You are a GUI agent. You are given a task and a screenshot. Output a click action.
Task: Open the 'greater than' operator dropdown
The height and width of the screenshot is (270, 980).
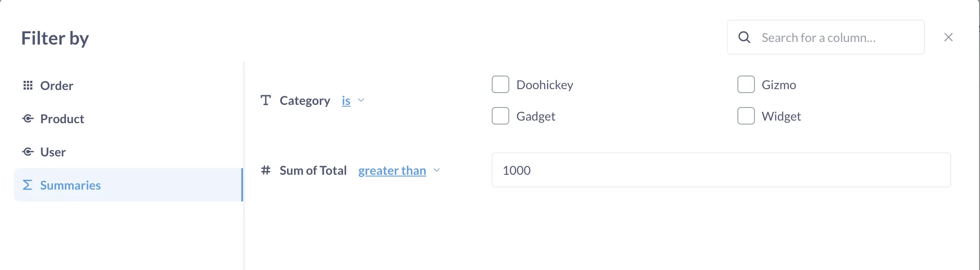(392, 170)
